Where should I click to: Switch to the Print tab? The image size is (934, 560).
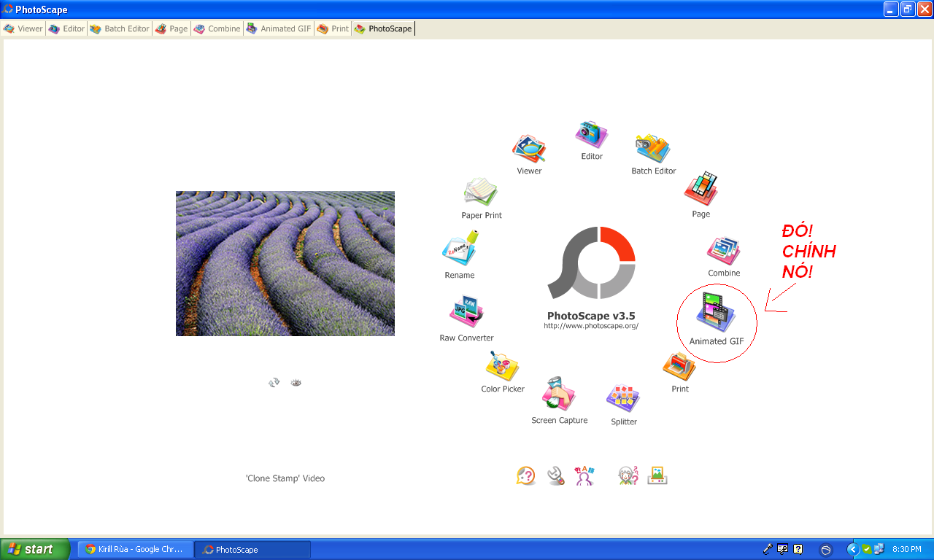click(x=333, y=28)
